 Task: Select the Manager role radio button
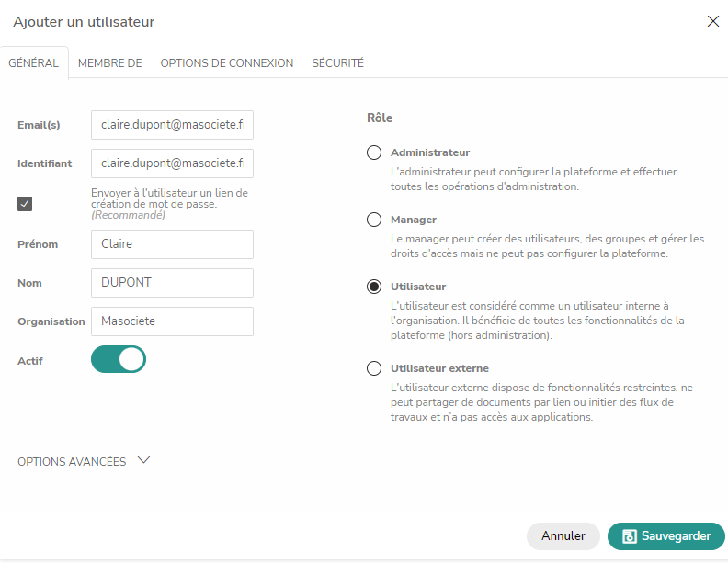point(374,220)
